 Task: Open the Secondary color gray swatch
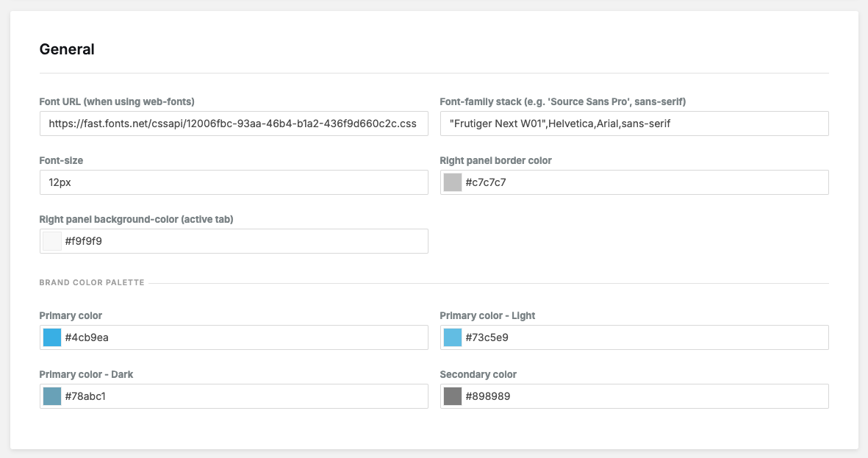click(453, 396)
